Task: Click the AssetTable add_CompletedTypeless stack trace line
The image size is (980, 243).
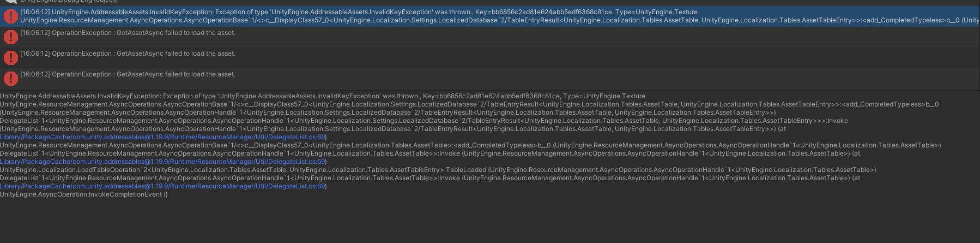Action: [470, 145]
